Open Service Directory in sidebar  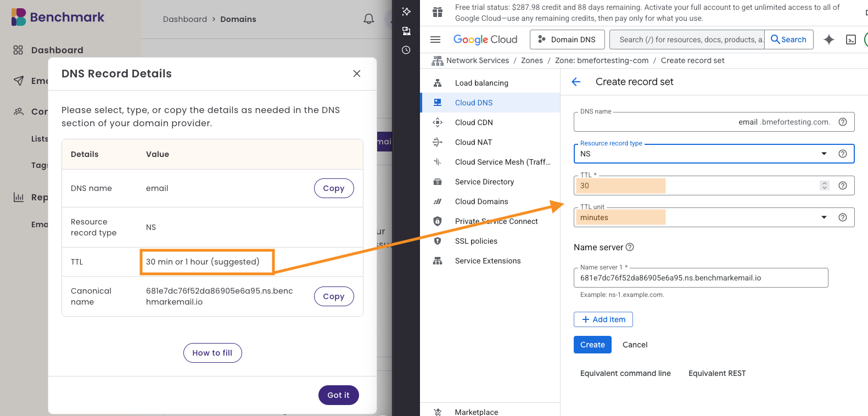[490, 182]
